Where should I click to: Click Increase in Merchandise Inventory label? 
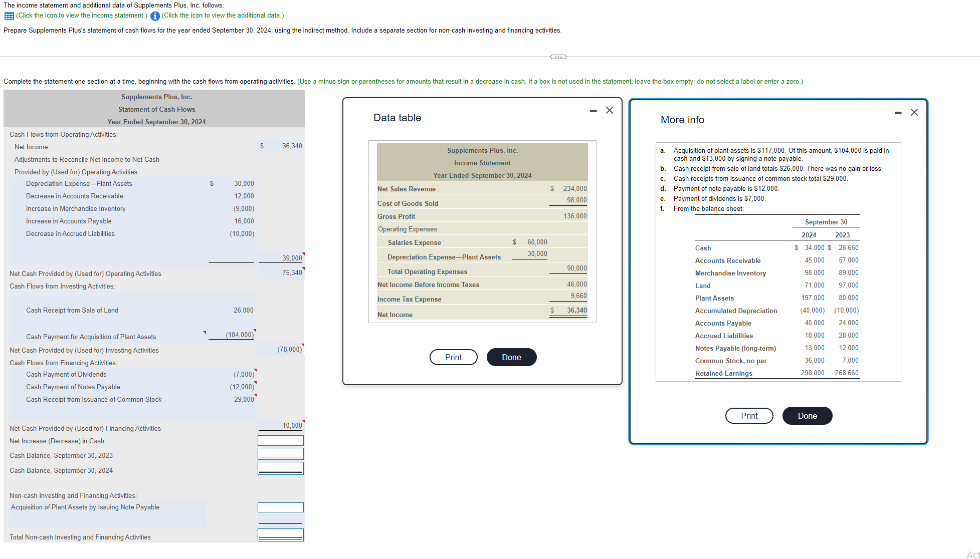coord(76,209)
